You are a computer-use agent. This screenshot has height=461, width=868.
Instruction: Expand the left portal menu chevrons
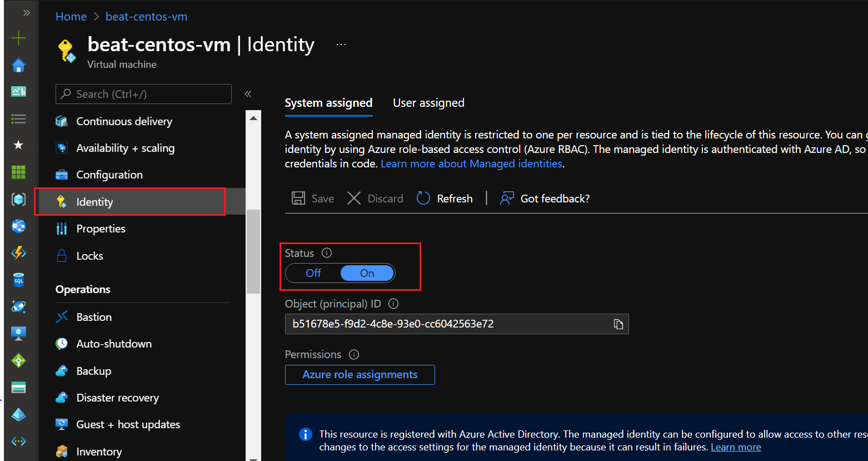(x=26, y=13)
